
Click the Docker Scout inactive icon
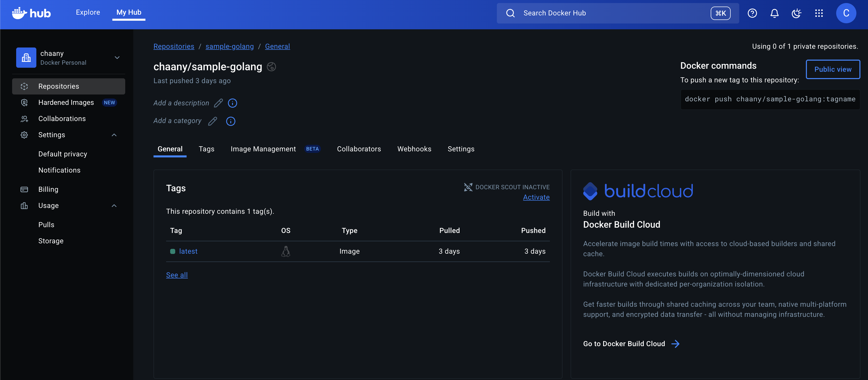click(x=468, y=187)
